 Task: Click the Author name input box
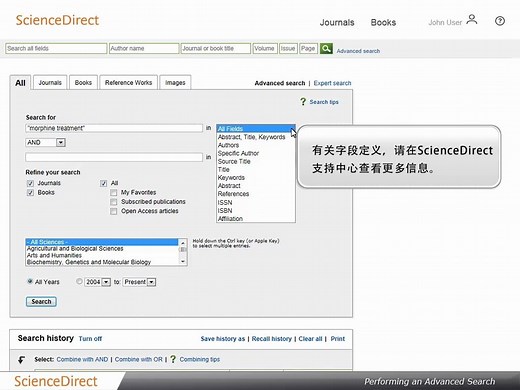coord(144,49)
